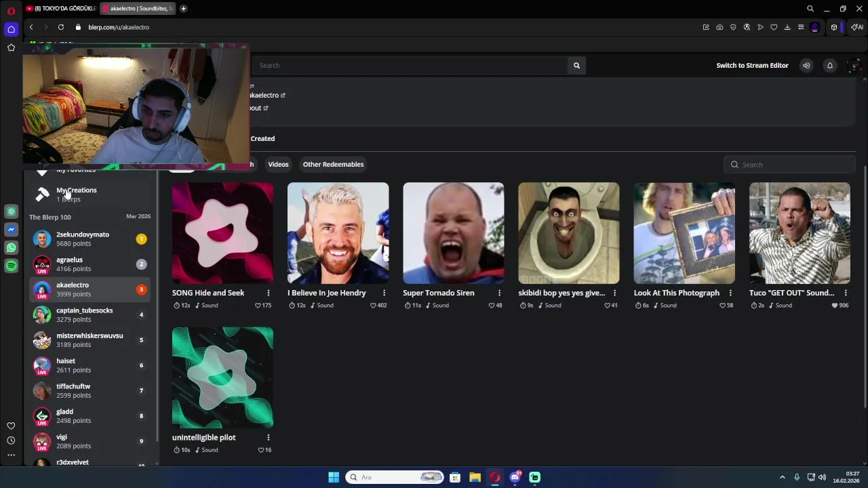Open the ad blocker shield icon

733,27
